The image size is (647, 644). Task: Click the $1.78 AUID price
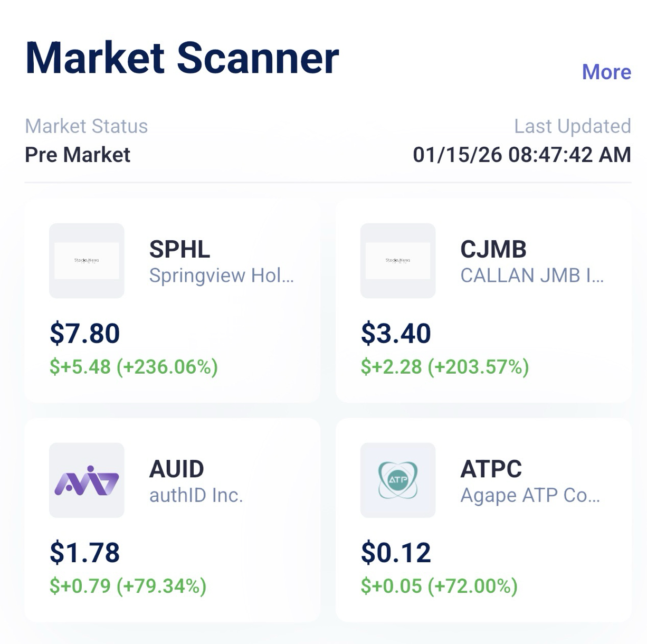point(84,553)
